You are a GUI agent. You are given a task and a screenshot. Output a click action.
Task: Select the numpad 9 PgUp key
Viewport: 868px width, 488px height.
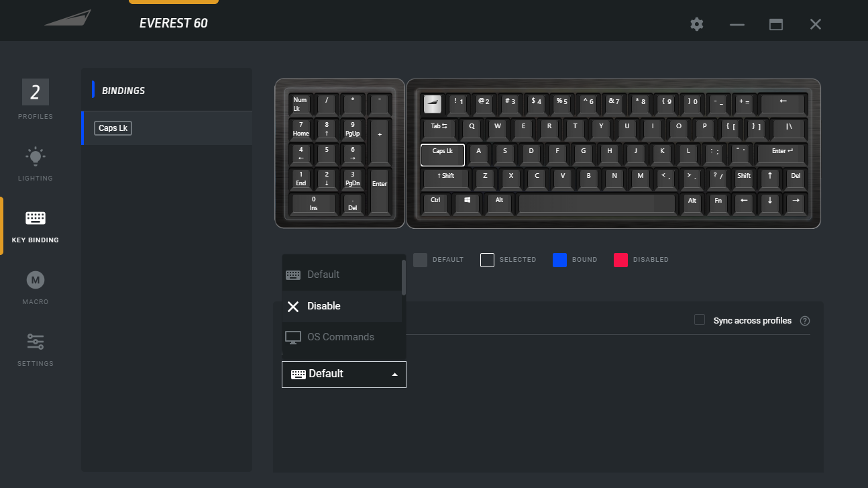click(x=353, y=129)
